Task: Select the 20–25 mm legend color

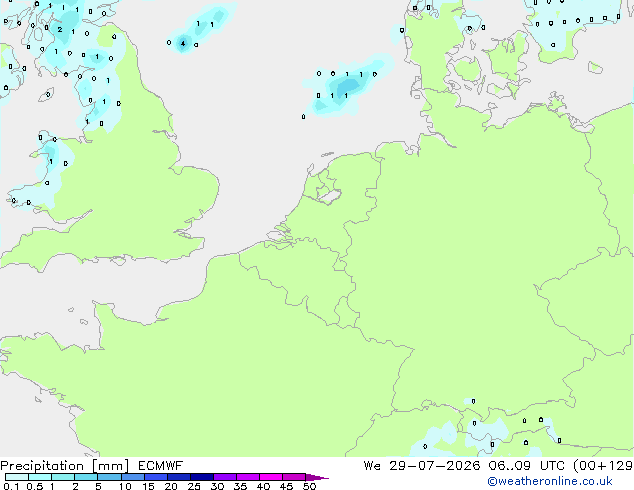Action: pyautogui.click(x=179, y=477)
